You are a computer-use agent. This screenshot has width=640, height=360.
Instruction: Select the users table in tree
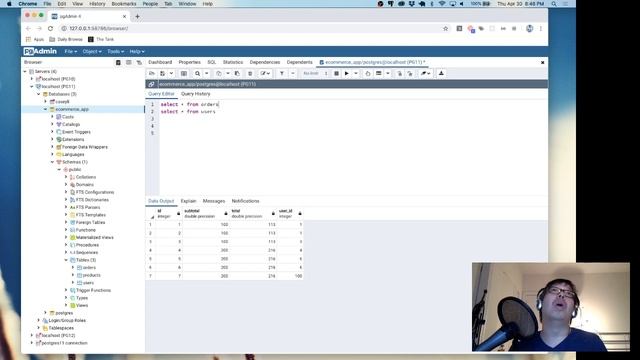point(88,283)
